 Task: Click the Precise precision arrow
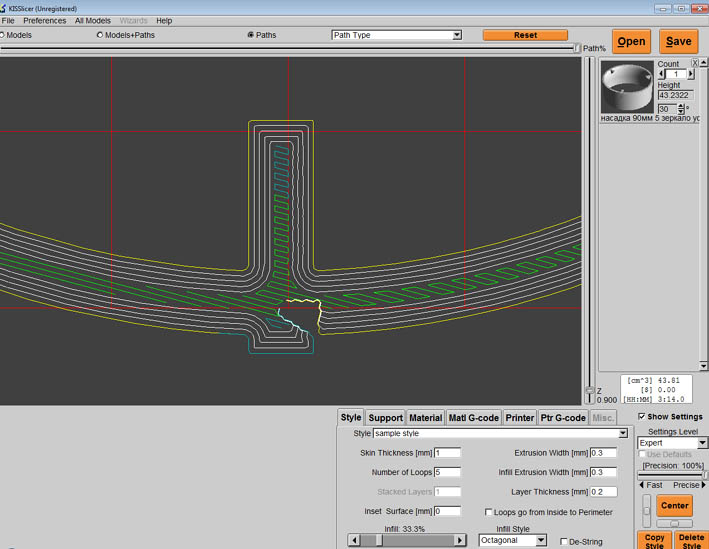pos(703,485)
